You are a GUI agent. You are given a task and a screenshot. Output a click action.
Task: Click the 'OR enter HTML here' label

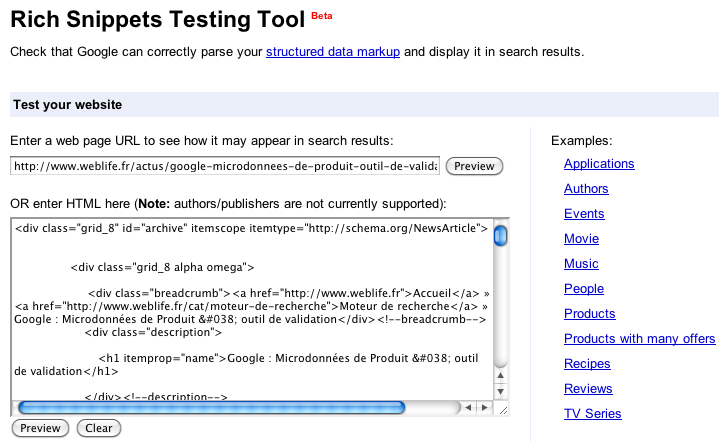click(228, 204)
